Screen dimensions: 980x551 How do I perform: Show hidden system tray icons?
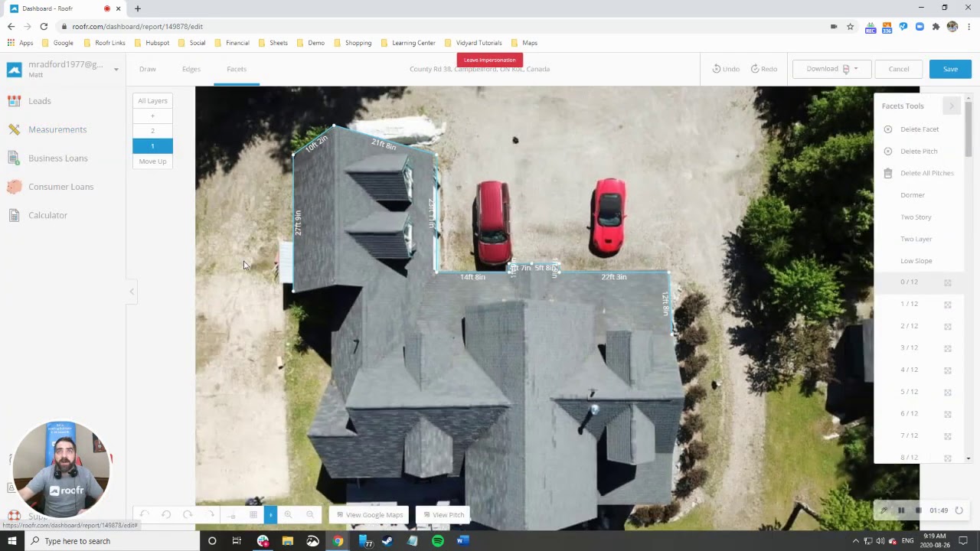(x=856, y=541)
